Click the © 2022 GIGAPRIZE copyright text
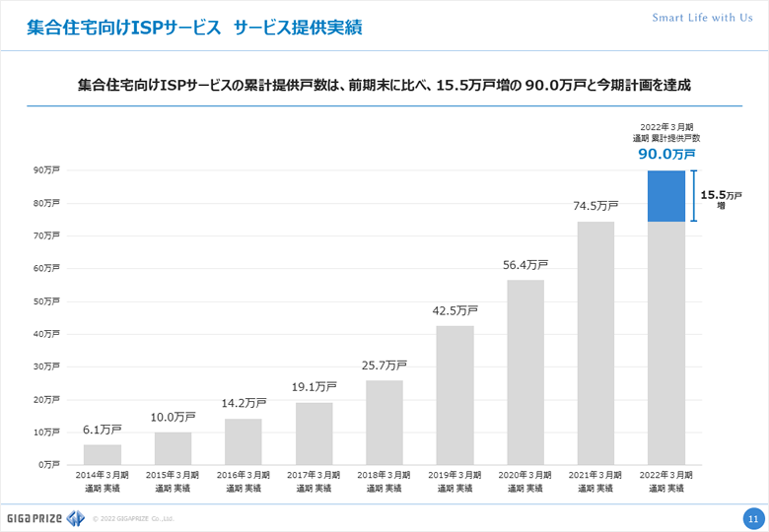Image resolution: width=769 pixels, height=532 pixels. click(133, 518)
